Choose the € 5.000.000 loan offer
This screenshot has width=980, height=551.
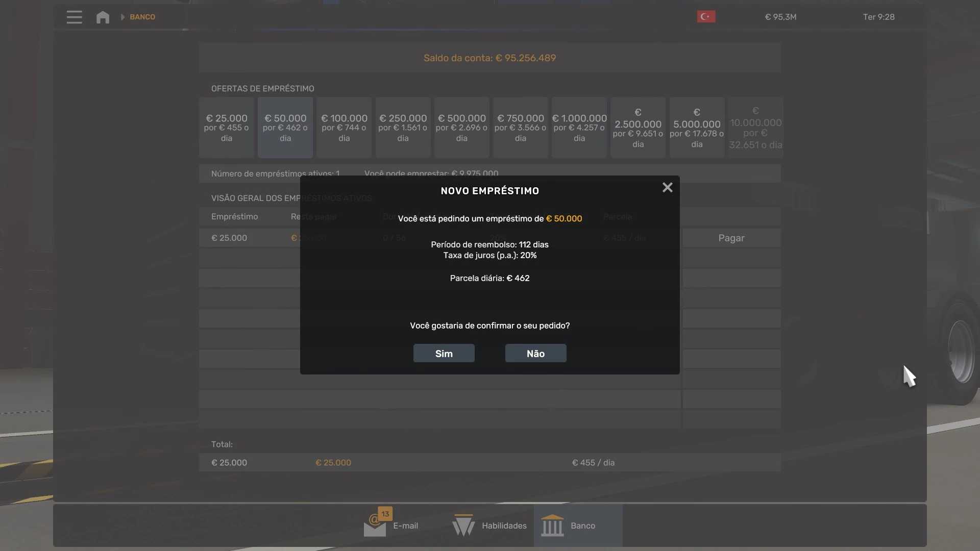(697, 128)
